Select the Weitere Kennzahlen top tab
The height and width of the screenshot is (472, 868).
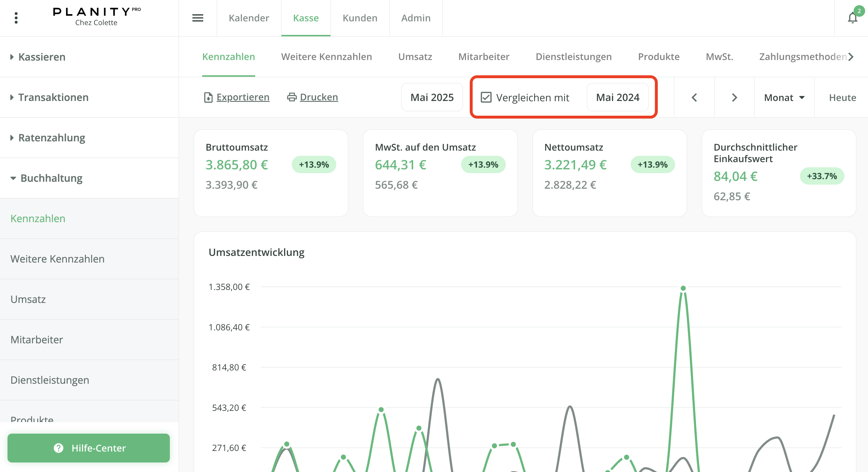[x=326, y=57]
